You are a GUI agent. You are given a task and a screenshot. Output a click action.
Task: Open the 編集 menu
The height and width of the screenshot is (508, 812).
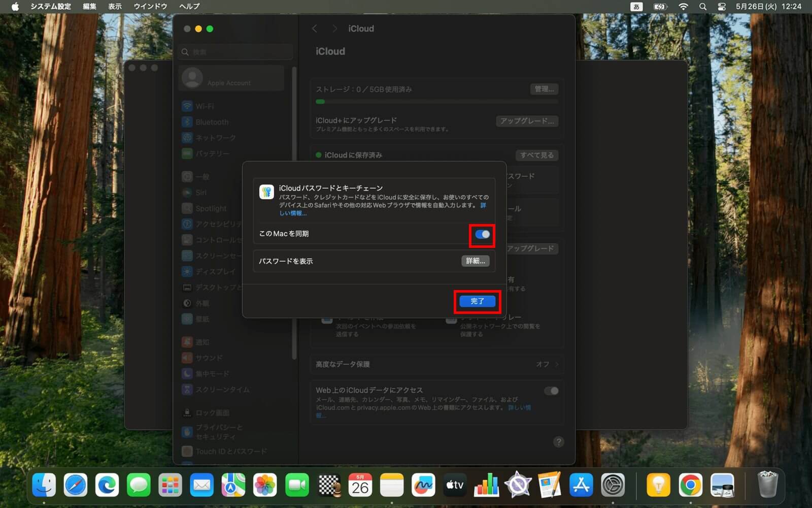[89, 7]
